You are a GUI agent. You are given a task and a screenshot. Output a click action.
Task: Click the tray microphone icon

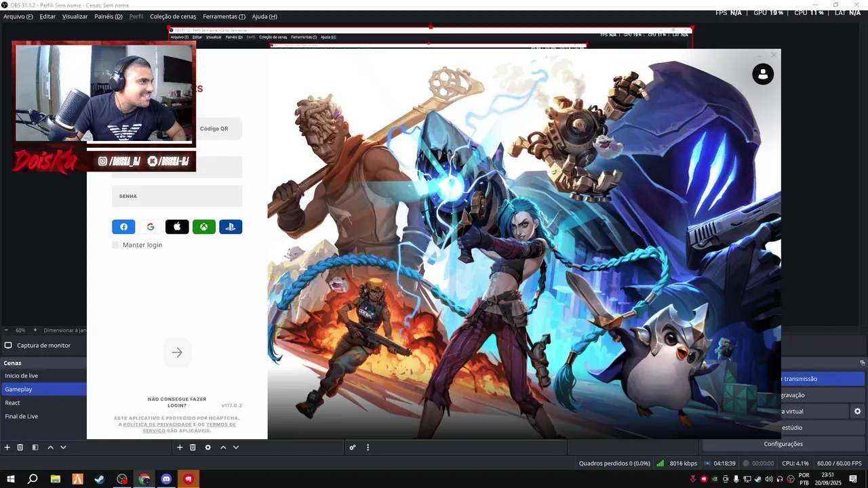point(736,479)
